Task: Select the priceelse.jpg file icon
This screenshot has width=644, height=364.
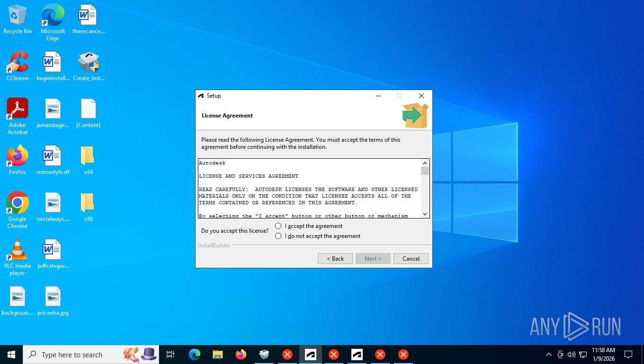Action: [x=53, y=301]
